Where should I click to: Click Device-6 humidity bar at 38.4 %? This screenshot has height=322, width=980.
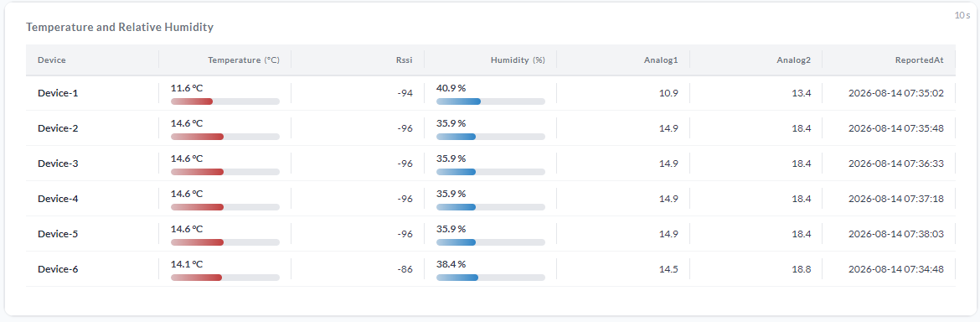[x=491, y=278]
